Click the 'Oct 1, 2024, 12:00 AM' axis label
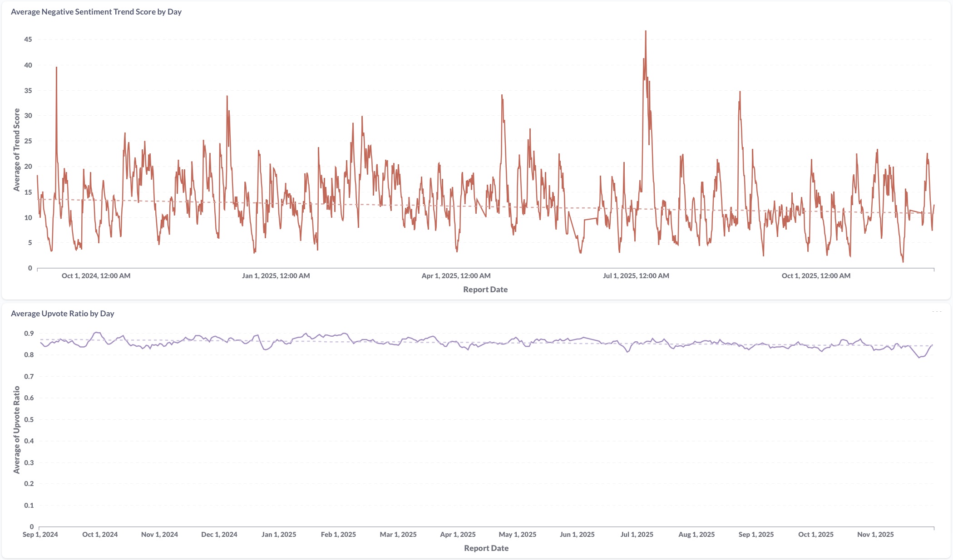953x560 pixels. (x=96, y=275)
